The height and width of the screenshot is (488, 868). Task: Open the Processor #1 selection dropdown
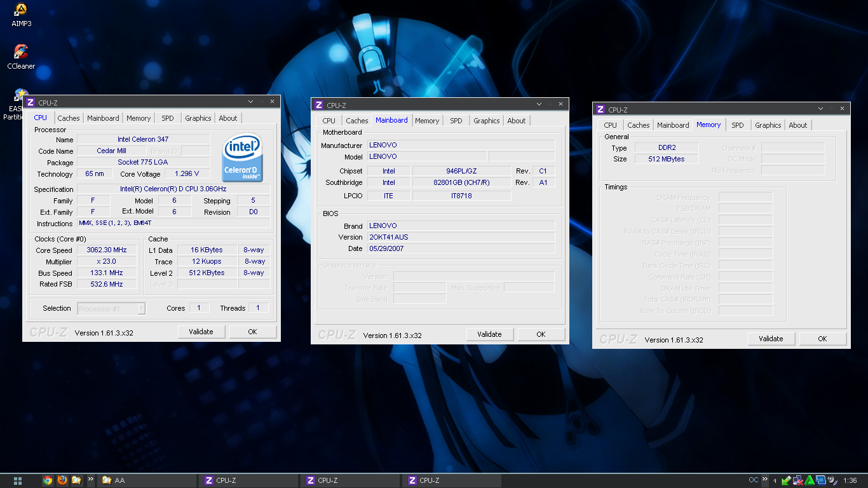coord(111,309)
